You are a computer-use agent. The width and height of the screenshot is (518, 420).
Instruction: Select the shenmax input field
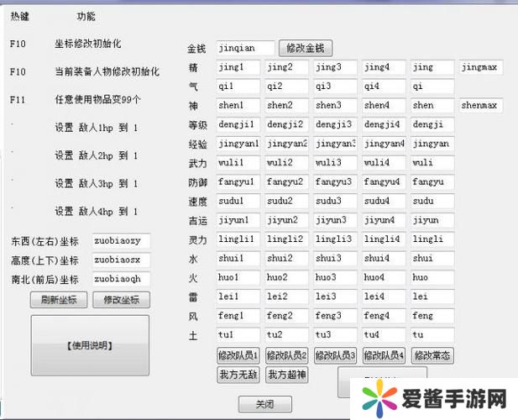[480, 105]
